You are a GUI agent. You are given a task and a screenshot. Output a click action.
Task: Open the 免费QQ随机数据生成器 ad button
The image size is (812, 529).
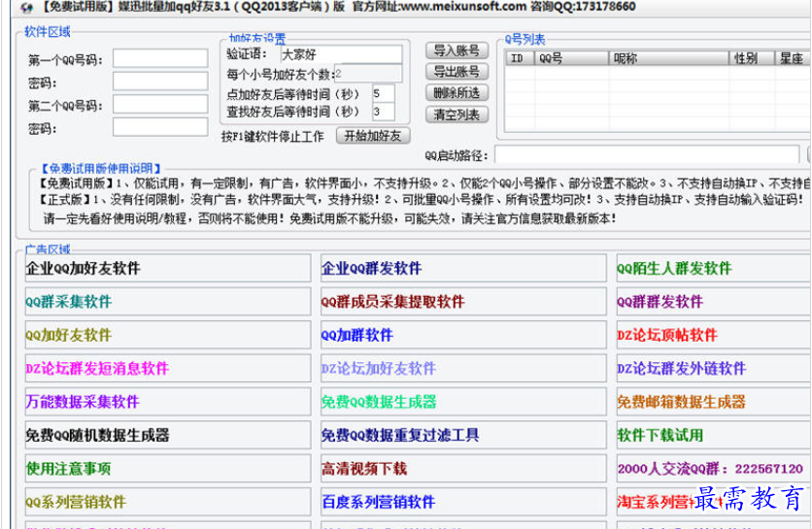point(168,435)
